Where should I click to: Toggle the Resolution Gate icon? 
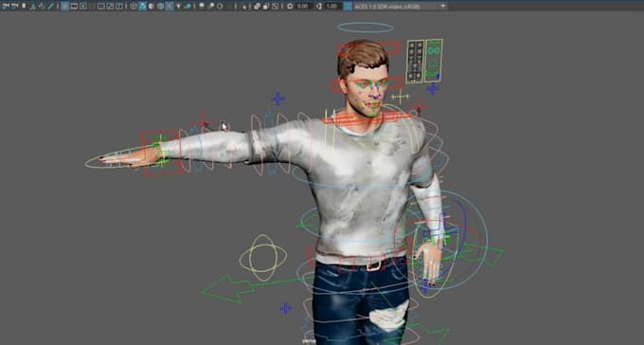[x=83, y=7]
